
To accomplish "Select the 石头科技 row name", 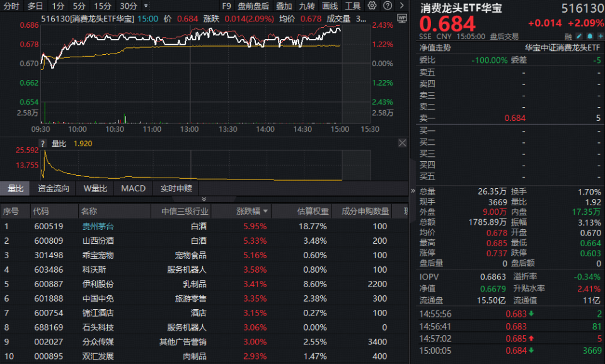I will pyautogui.click(x=98, y=327).
